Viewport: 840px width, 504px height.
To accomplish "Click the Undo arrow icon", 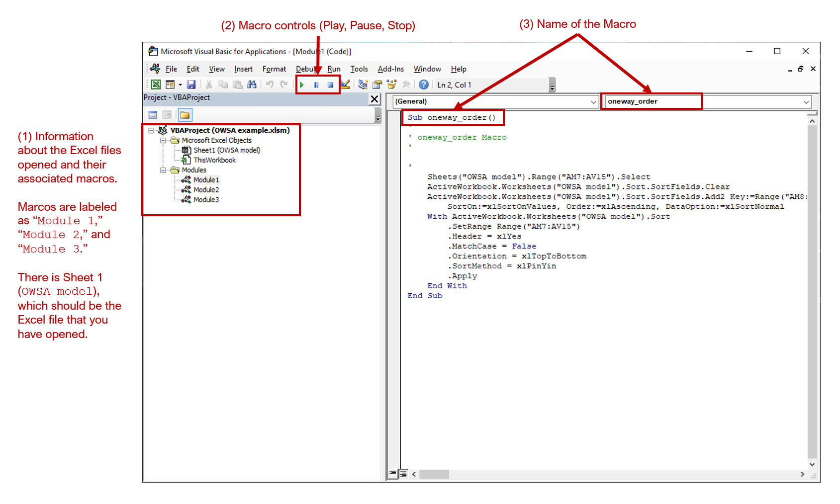I will (x=269, y=84).
